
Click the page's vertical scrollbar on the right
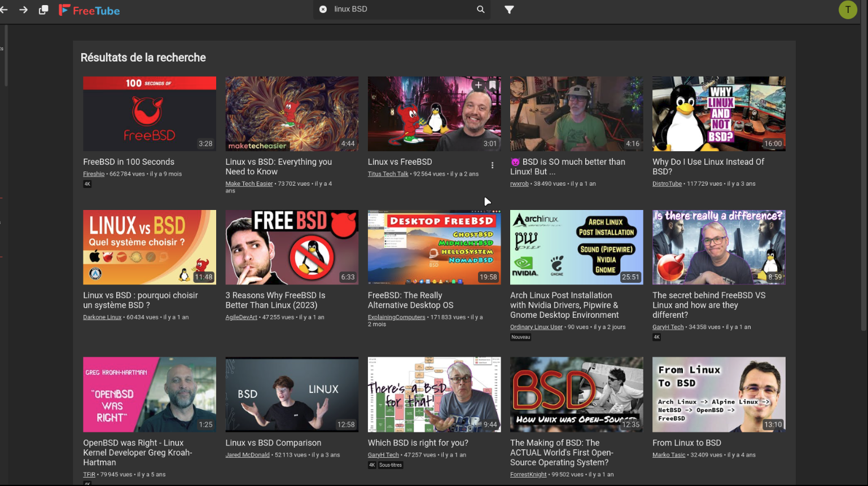tap(863, 169)
